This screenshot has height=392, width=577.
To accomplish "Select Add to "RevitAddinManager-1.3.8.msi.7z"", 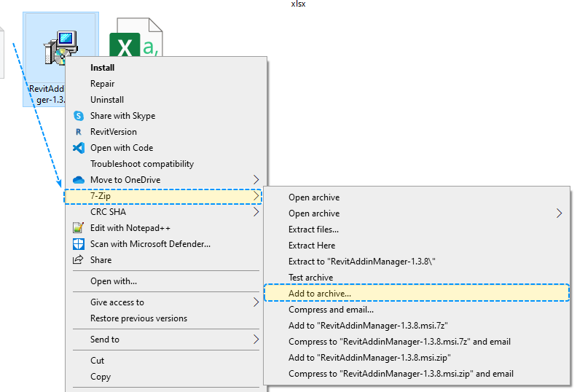I will point(417,326).
